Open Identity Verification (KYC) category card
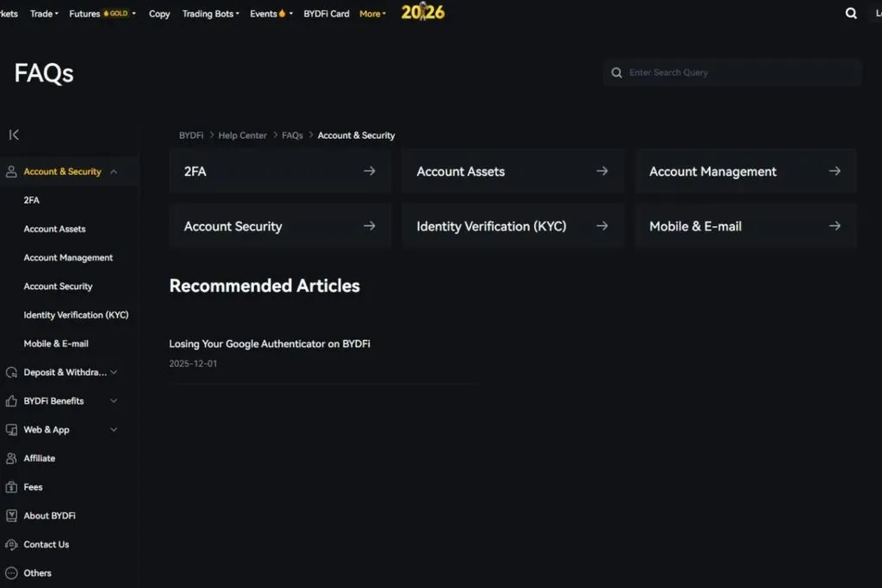Viewport: 882px width, 588px height. click(x=512, y=226)
